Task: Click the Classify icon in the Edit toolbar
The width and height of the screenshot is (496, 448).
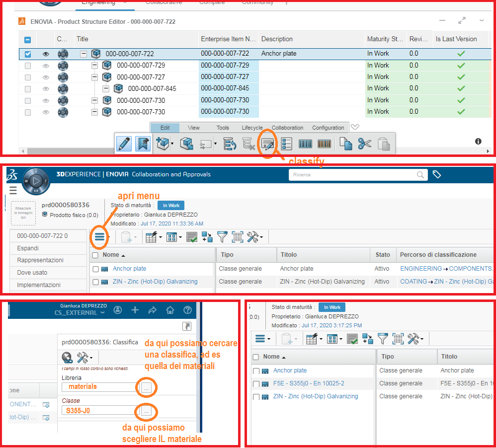Action: click(268, 144)
